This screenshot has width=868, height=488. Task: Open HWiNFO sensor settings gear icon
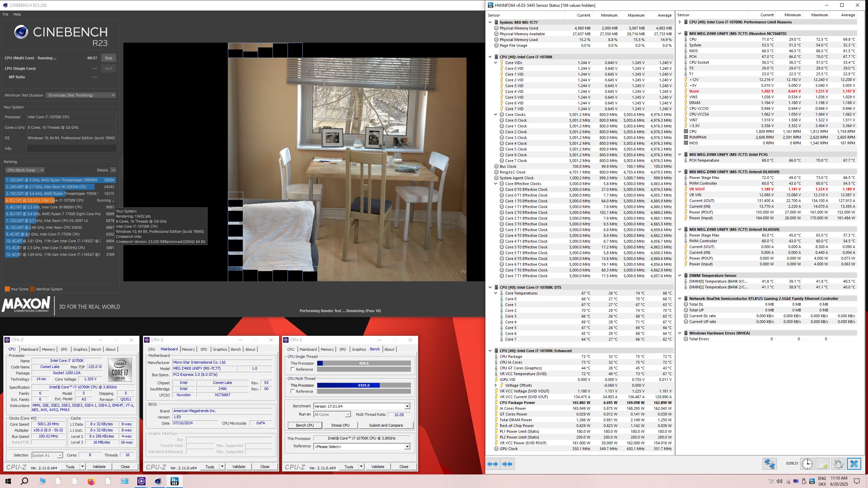pos(838,464)
